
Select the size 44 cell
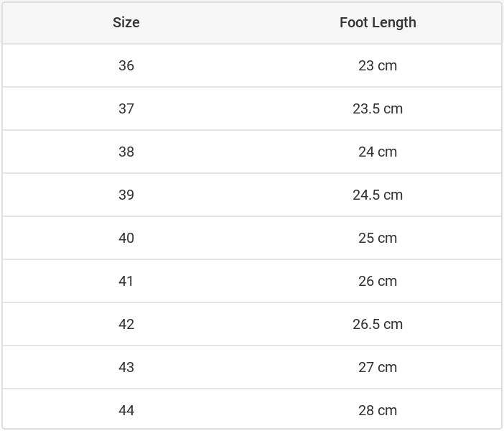pos(126,410)
